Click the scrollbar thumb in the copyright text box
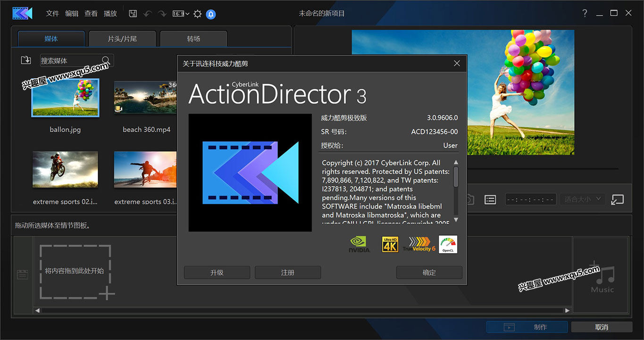The height and width of the screenshot is (340, 644). coord(456,176)
